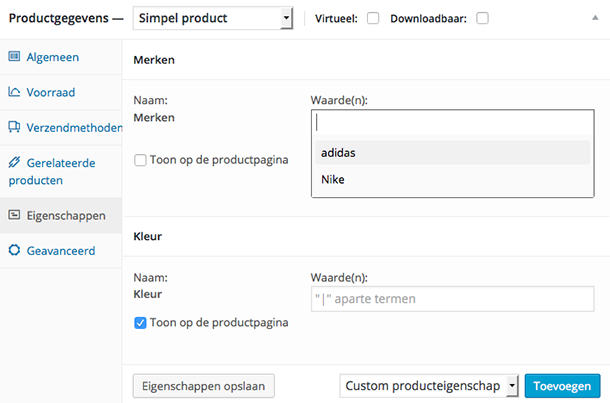Switch to the Verzendmethoden tab
This screenshot has height=403, width=610.
click(x=61, y=128)
